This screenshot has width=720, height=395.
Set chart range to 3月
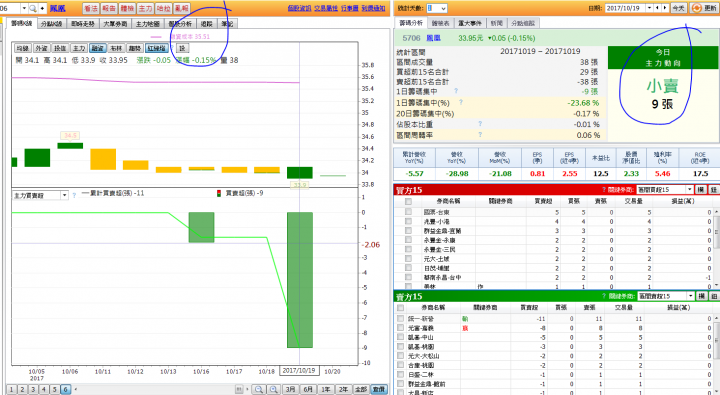(290, 389)
